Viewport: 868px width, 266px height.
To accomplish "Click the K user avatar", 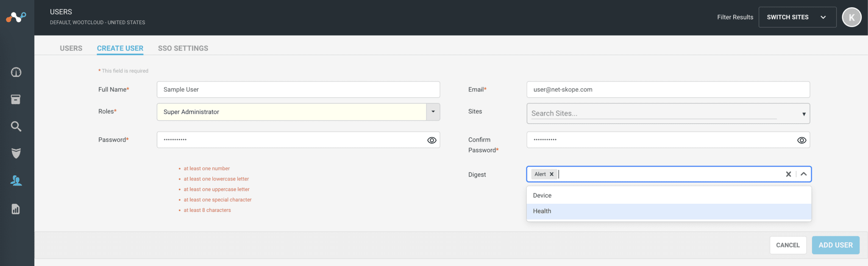I will [851, 17].
